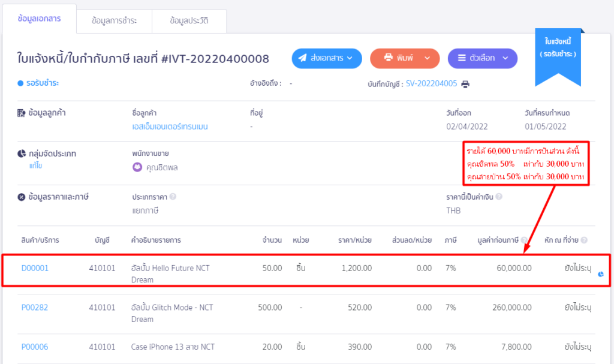Screen dimensions: 614x364
Task: Click the purple avatar icon for คุณชิตพล
Action: tap(137, 167)
